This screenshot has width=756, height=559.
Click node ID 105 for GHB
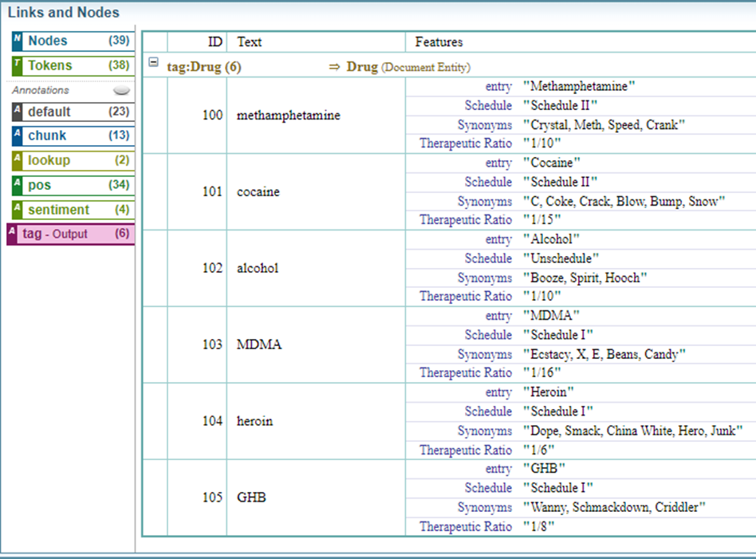point(212,498)
